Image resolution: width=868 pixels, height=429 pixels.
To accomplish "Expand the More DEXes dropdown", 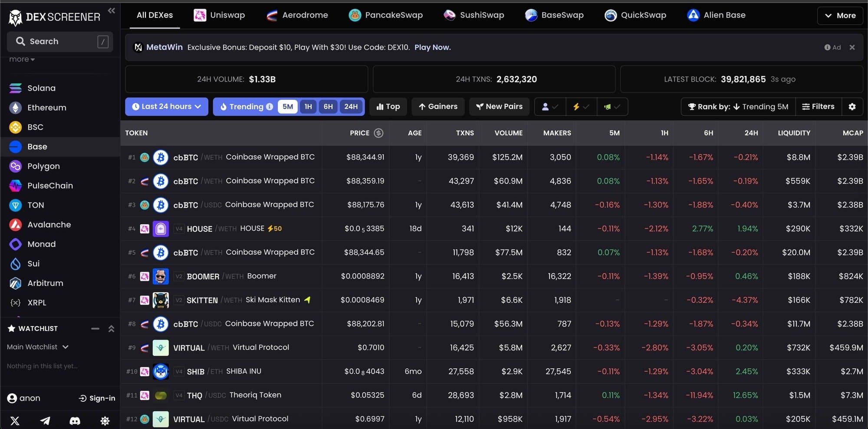I will pos(840,16).
